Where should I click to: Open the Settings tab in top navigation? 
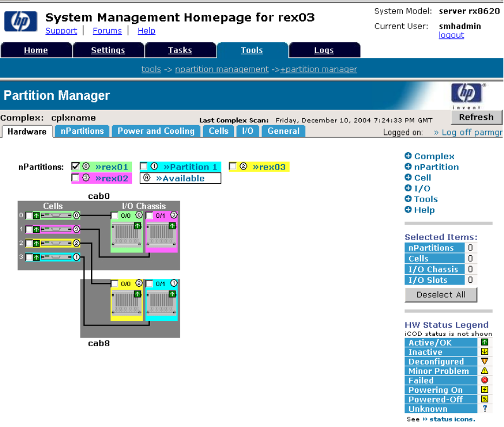point(108,50)
